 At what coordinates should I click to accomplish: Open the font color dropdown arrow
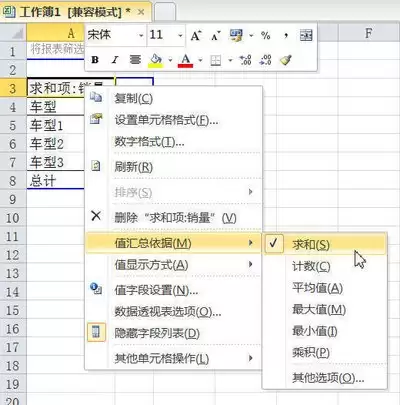[x=200, y=60]
